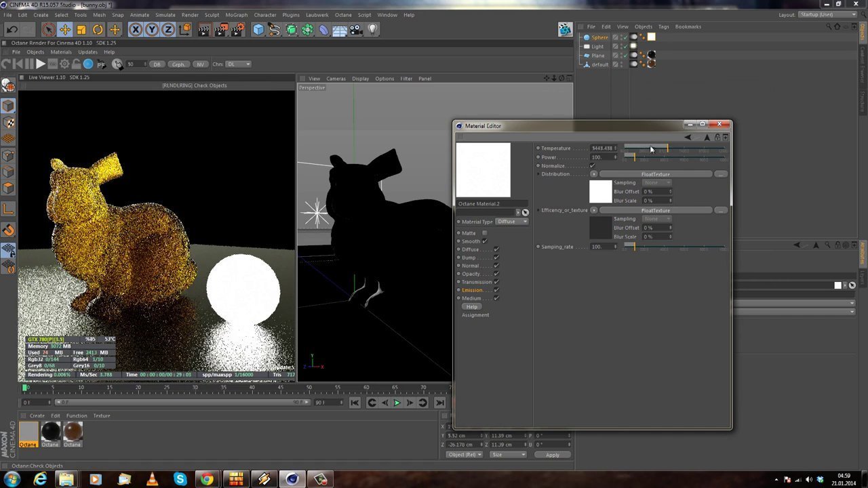Open the Edit Render Settings icon
The image size is (868, 488).
[238, 29]
